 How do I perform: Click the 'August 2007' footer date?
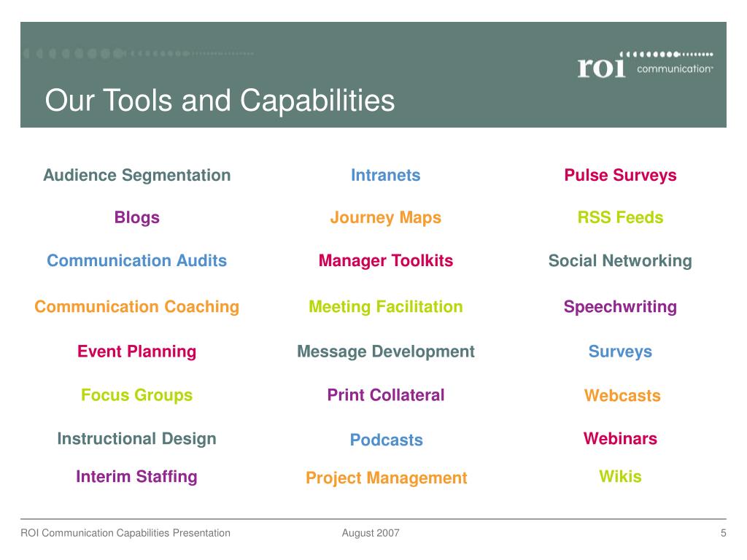(371, 533)
